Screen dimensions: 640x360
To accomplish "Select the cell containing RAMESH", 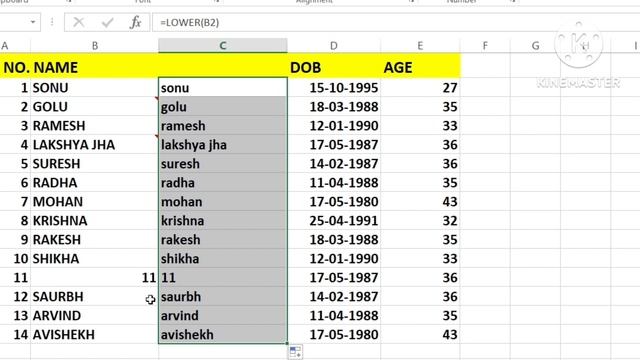I will 95,125.
